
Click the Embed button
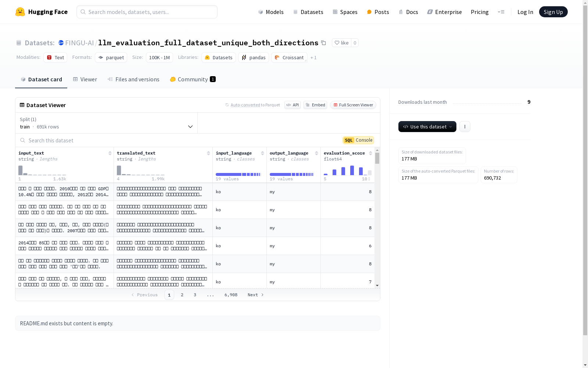(x=315, y=105)
